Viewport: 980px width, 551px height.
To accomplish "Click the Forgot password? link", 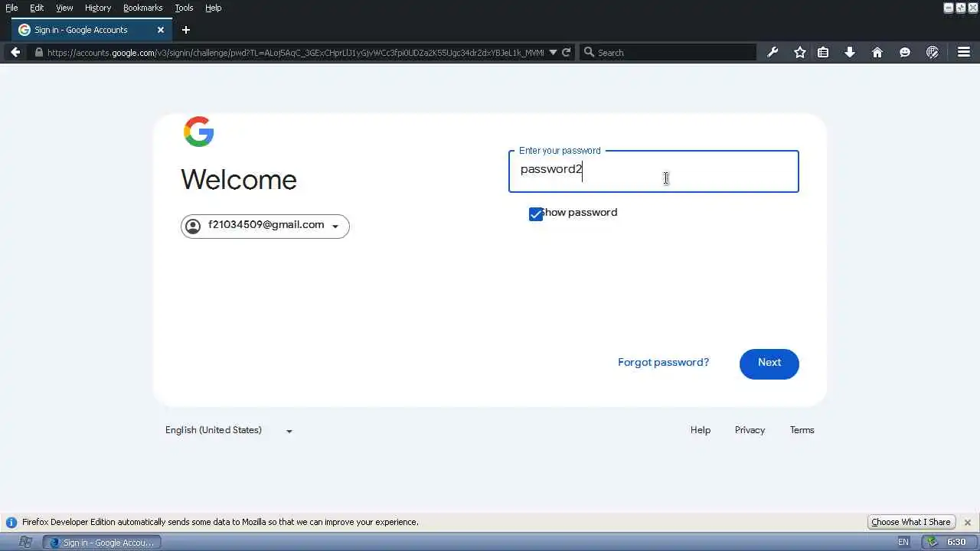I will coord(663,363).
